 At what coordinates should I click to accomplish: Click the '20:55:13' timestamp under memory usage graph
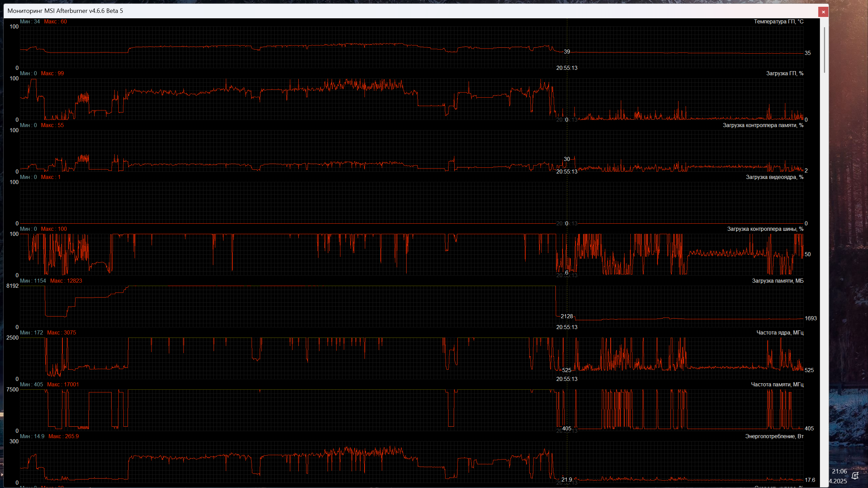coord(567,327)
